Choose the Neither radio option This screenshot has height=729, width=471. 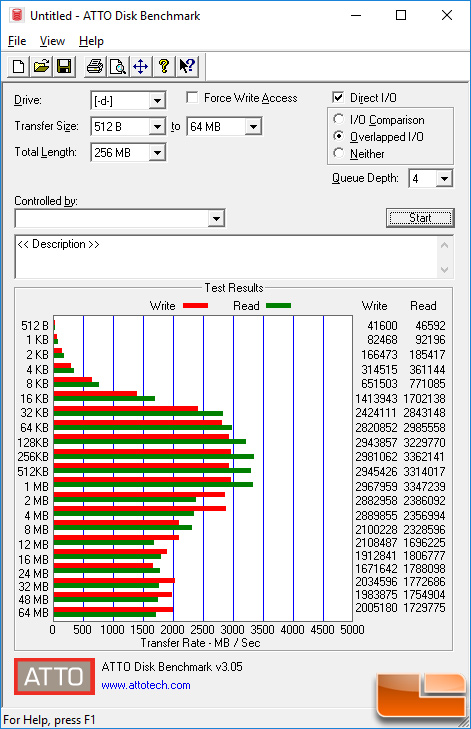(x=339, y=153)
